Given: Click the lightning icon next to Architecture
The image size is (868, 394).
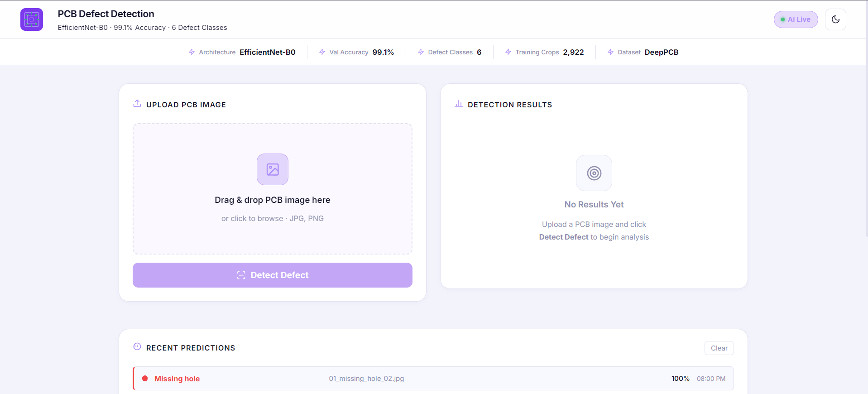Looking at the screenshot, I should coord(192,52).
